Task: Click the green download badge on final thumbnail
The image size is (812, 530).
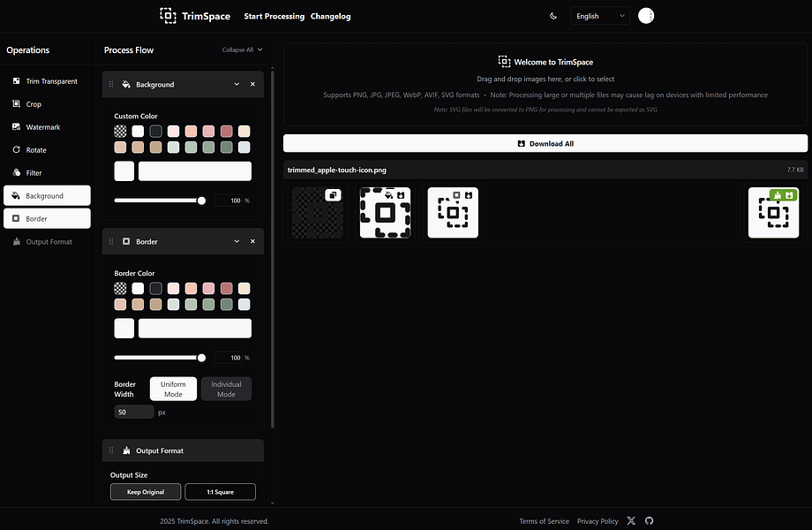Action: point(789,195)
